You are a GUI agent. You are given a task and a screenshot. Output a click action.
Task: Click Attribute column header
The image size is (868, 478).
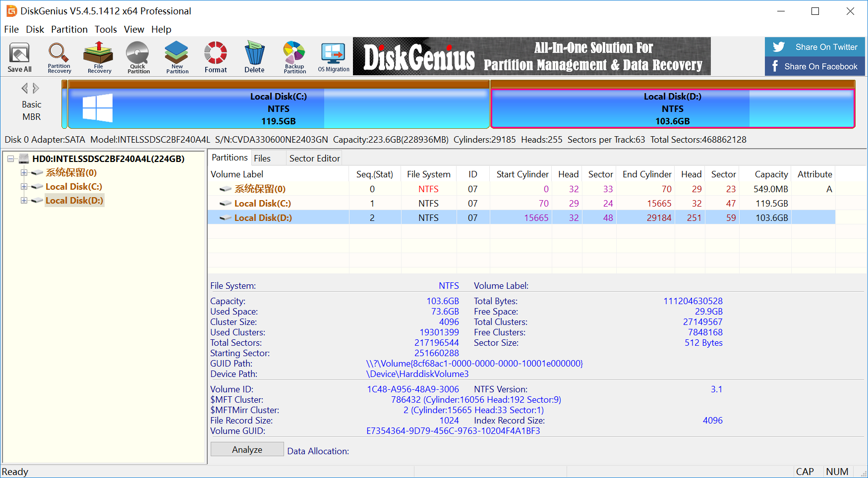(x=813, y=174)
